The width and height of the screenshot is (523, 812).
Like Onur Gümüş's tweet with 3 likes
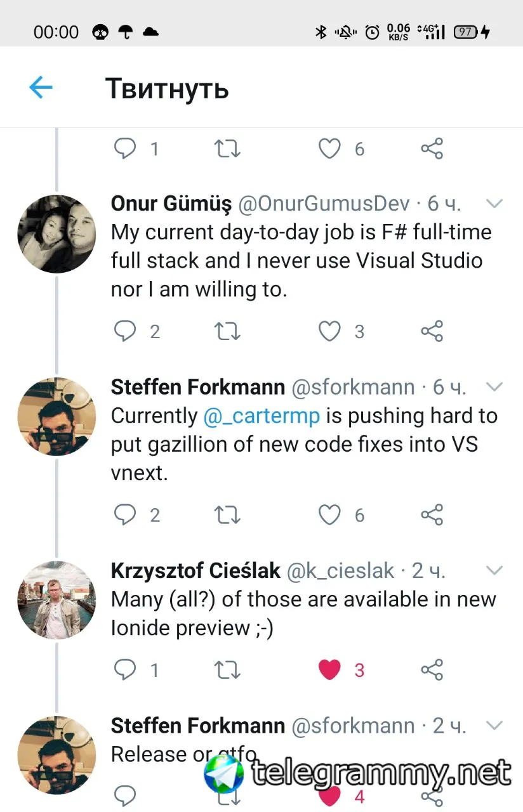point(329,331)
